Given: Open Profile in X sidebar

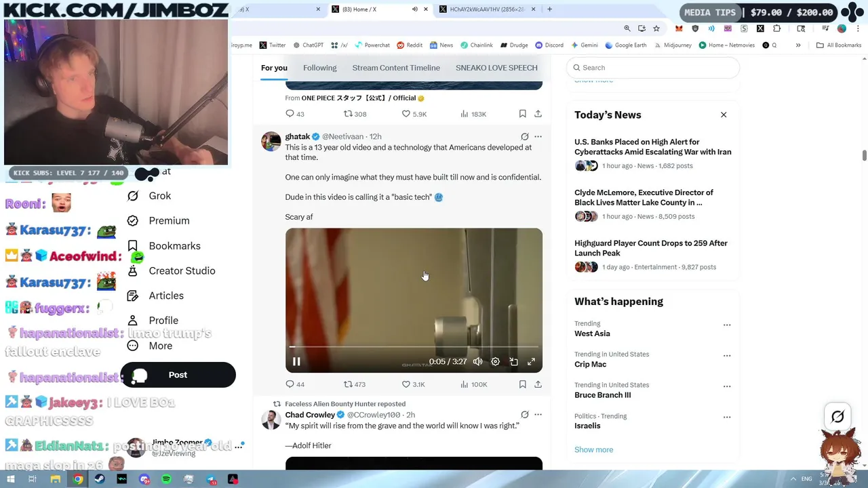Looking at the screenshot, I should point(153,321).
